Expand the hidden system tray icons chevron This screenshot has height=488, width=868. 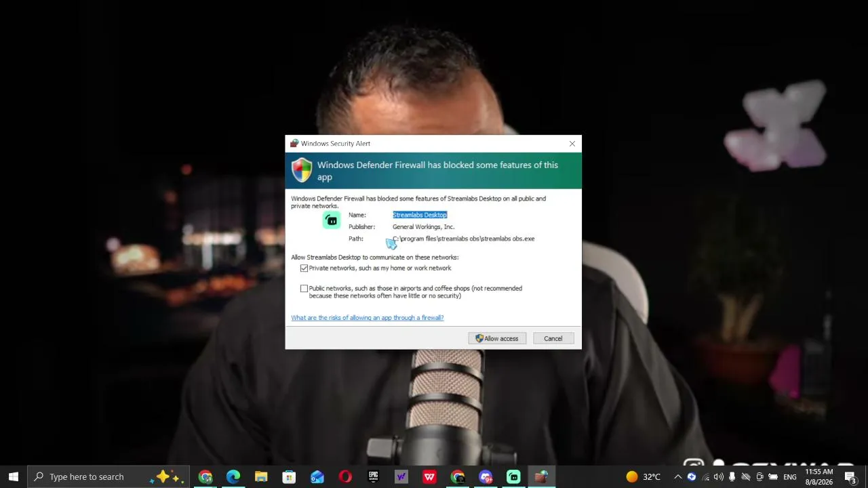point(677,476)
